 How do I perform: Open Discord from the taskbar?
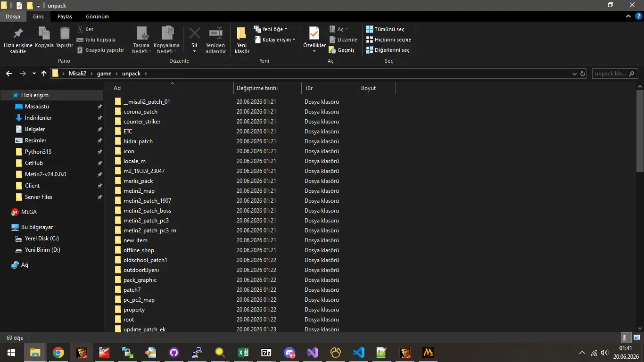tap(289, 353)
